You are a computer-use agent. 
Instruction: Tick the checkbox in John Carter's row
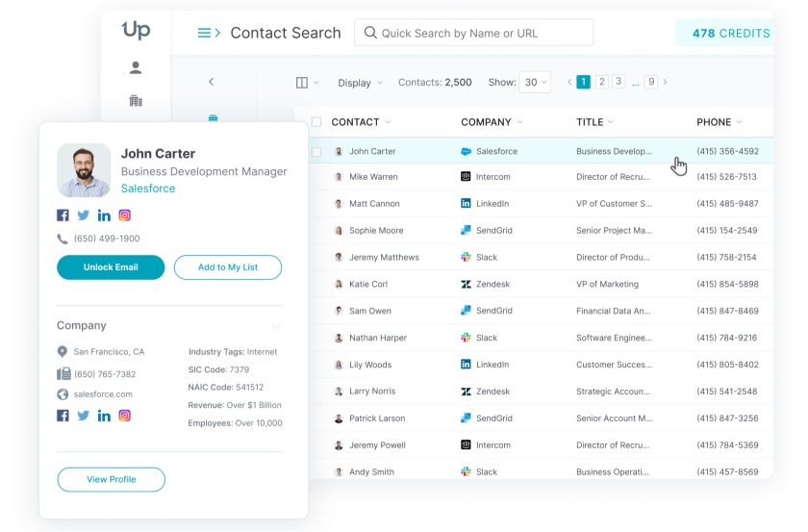[x=316, y=152]
